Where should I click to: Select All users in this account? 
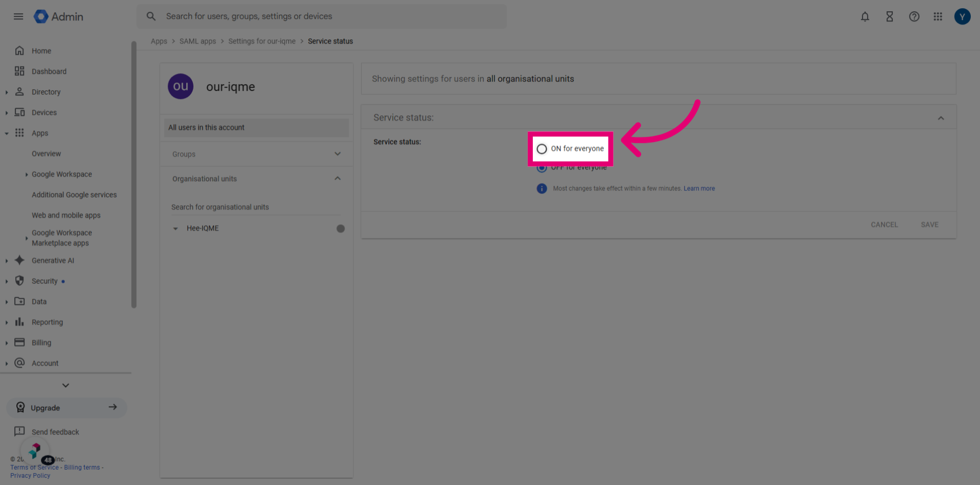[x=256, y=128]
